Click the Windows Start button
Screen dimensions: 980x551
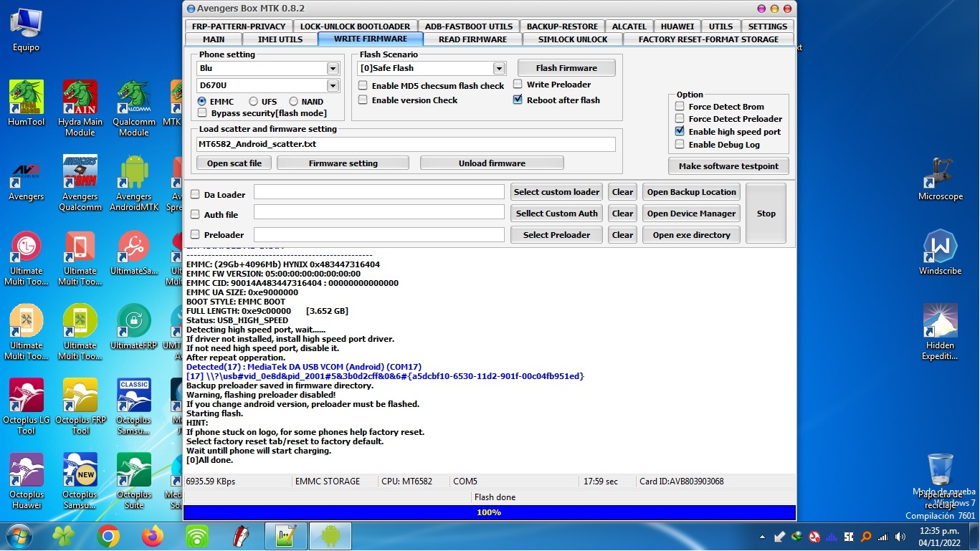click(19, 536)
